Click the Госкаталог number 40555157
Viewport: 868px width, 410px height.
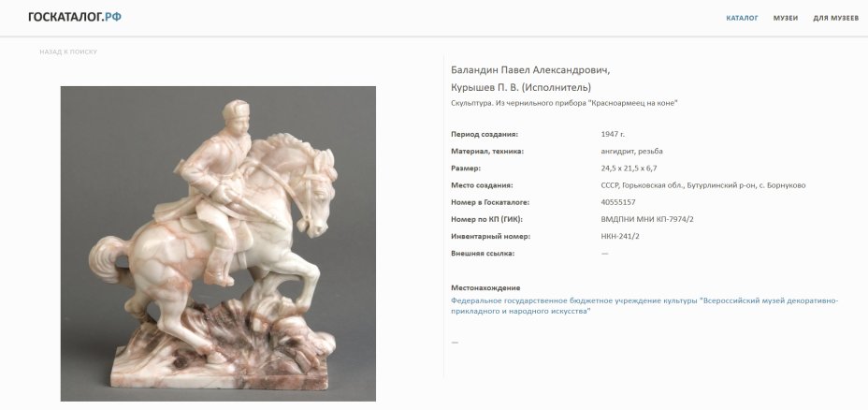(617, 202)
